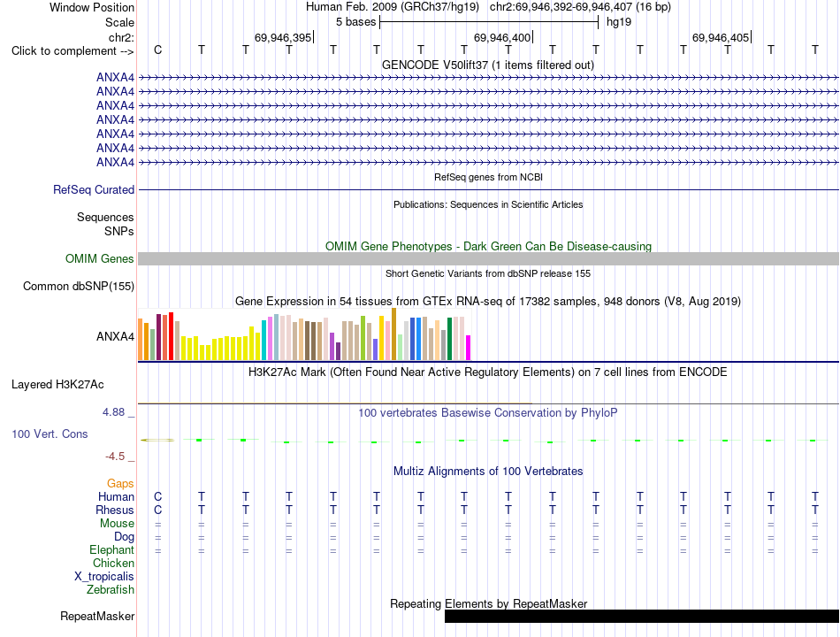Image resolution: width=840 pixels, height=637 pixels.
Task: Click the 69,946,400 position marker
Action: 502,37
